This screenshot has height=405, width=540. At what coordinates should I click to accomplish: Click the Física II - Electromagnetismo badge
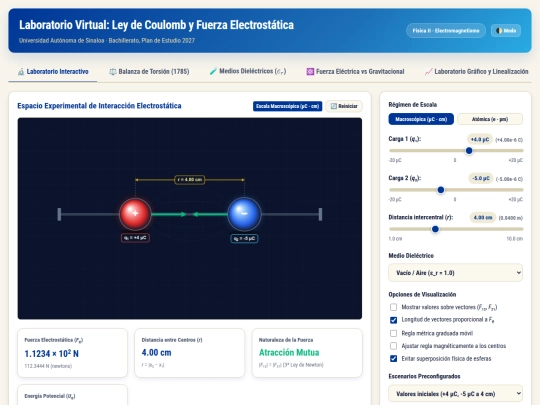click(x=446, y=31)
